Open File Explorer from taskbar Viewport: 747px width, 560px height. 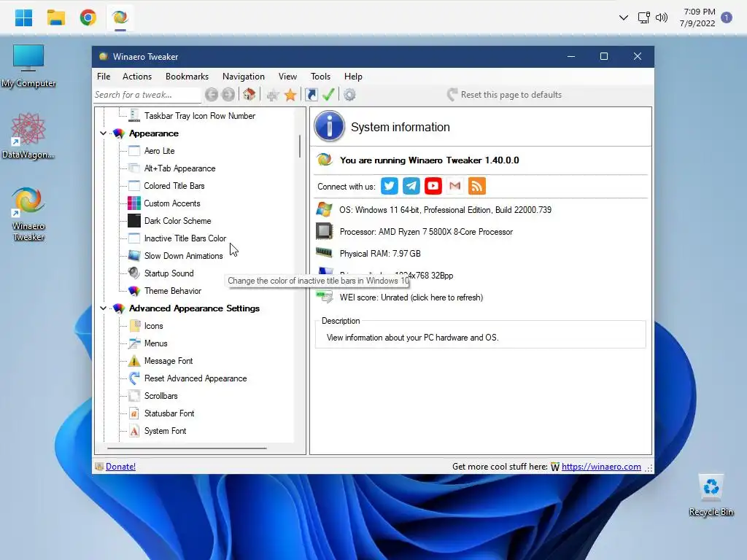(55, 17)
